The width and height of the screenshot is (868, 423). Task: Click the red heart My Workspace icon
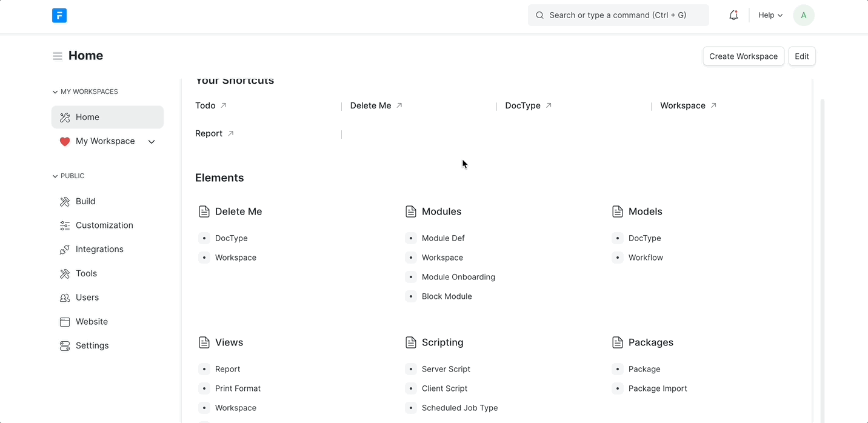coord(65,141)
